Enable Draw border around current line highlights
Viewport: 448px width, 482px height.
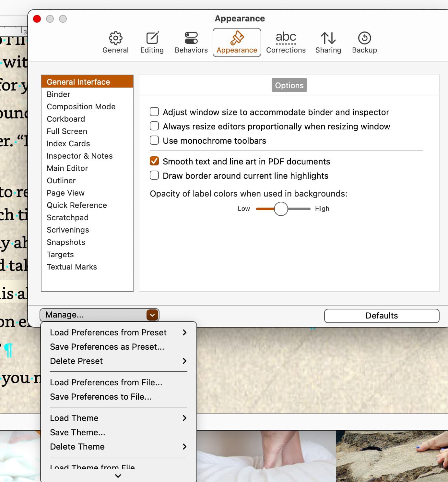(x=154, y=175)
